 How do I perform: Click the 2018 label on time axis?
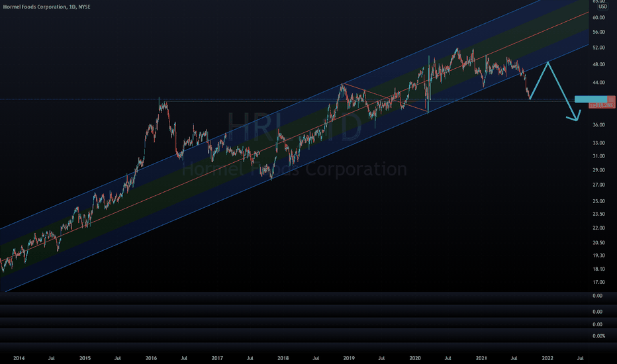(283, 358)
